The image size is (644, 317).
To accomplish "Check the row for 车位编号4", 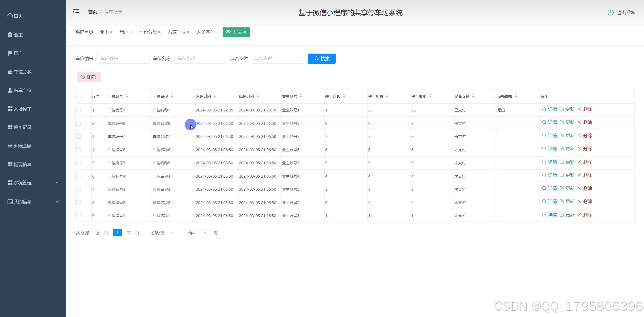I will 79,176.
